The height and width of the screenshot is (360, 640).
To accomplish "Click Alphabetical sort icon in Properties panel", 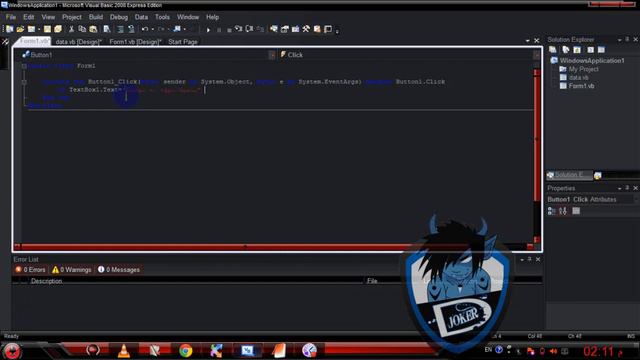I will pyautogui.click(x=563, y=211).
